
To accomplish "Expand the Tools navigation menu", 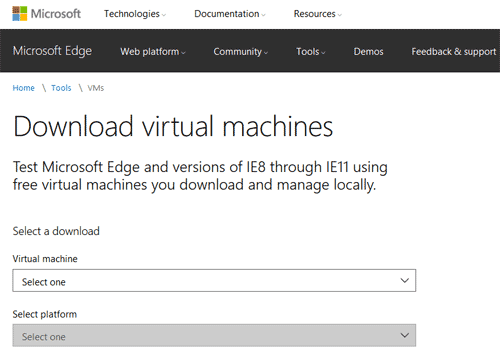I will 311,52.
